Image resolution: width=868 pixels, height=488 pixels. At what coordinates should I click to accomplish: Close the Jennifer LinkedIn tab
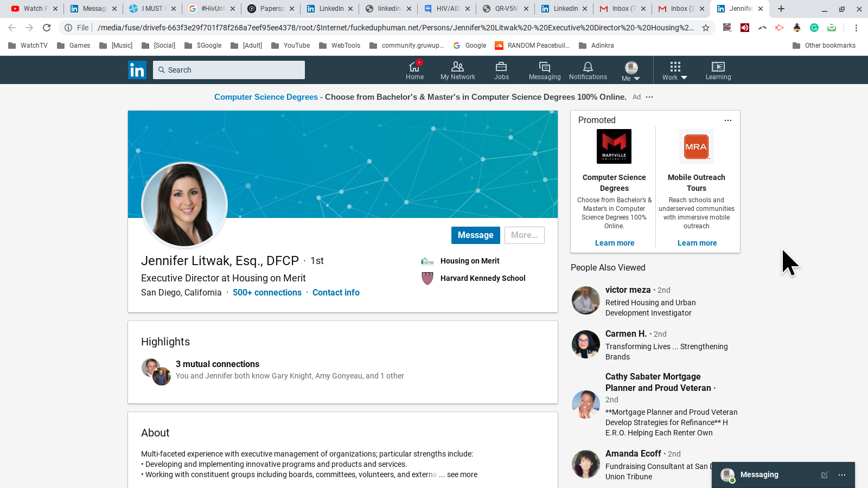click(761, 9)
